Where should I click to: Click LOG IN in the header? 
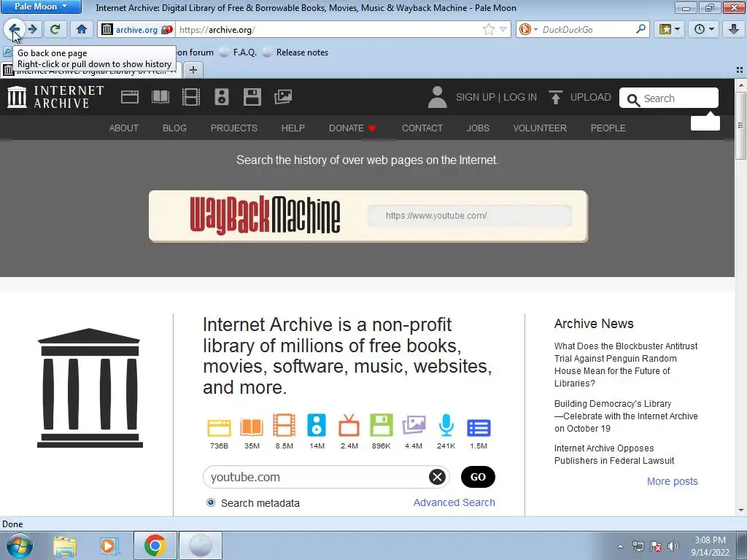(x=520, y=97)
